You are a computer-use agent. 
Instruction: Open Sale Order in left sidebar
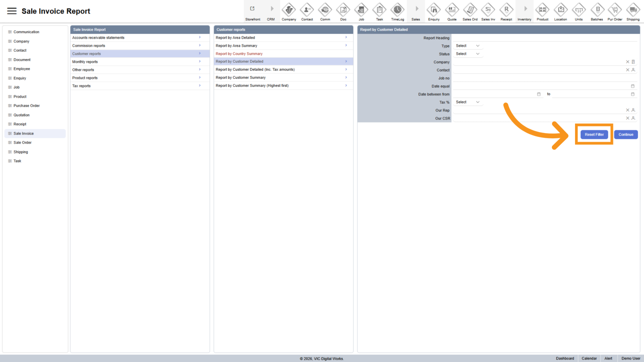tap(23, 143)
